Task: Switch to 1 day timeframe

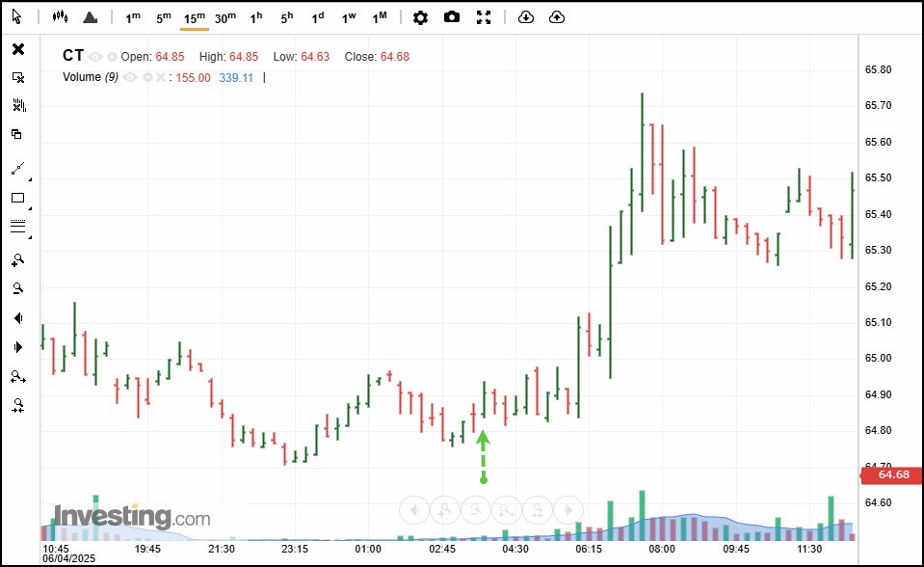Action: coord(318,17)
